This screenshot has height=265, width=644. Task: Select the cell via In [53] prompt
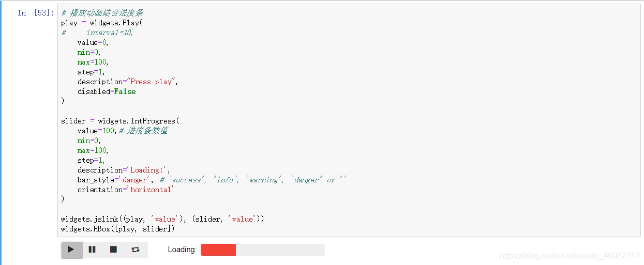36,13
